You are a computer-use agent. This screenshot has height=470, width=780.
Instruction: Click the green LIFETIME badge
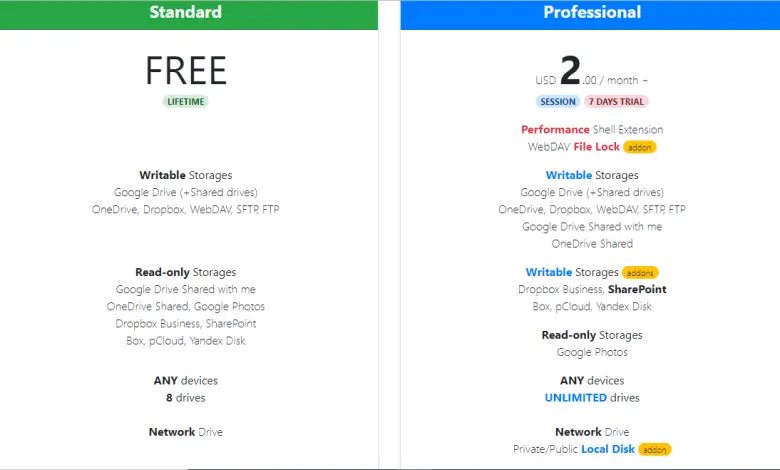[186, 101]
